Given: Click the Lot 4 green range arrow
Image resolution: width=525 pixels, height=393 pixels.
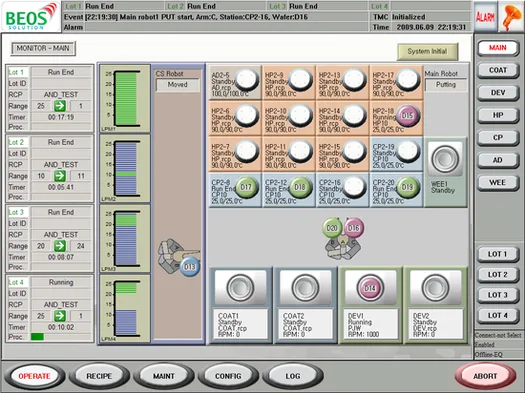Looking at the screenshot, I should 60,316.
